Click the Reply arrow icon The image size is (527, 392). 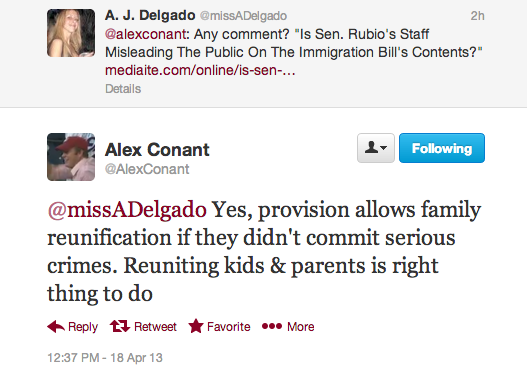tap(56, 326)
